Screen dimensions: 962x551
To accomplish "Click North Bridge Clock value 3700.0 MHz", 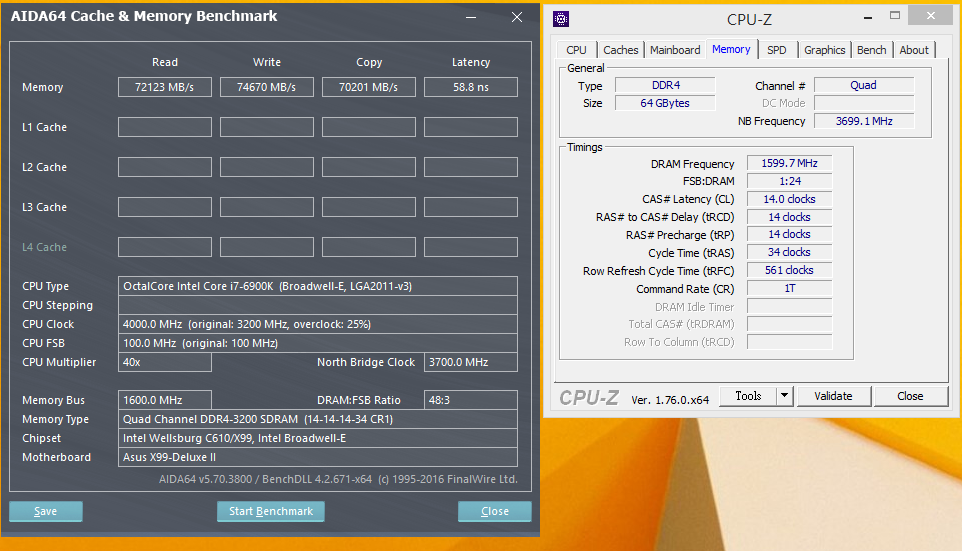I will [x=471, y=362].
